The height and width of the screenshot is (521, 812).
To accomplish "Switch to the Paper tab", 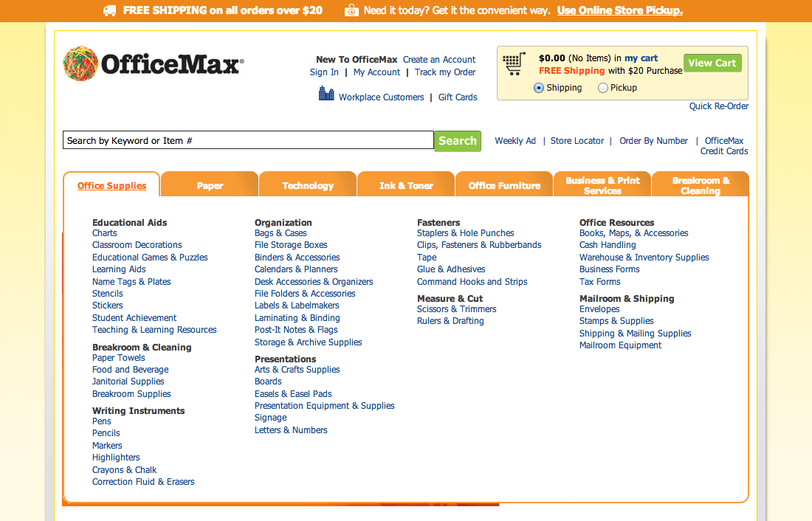I will point(209,184).
